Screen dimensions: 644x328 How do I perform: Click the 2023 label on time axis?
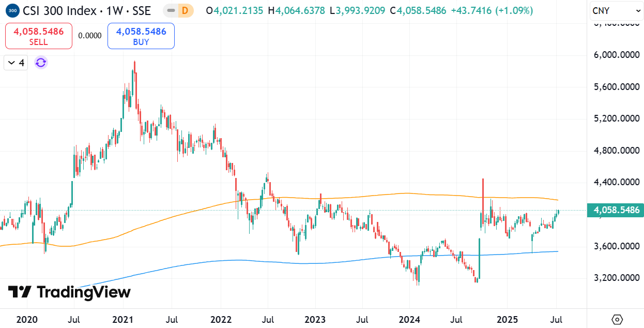[x=315, y=319]
